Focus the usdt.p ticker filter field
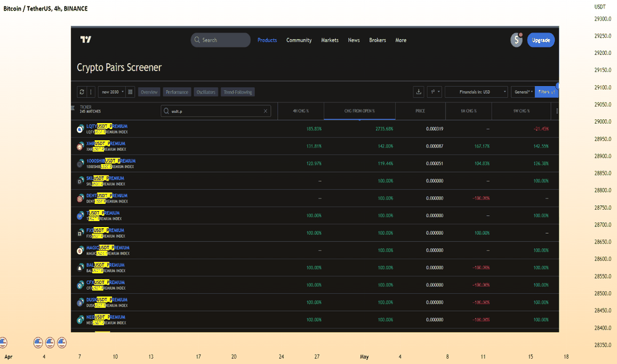 pos(216,111)
